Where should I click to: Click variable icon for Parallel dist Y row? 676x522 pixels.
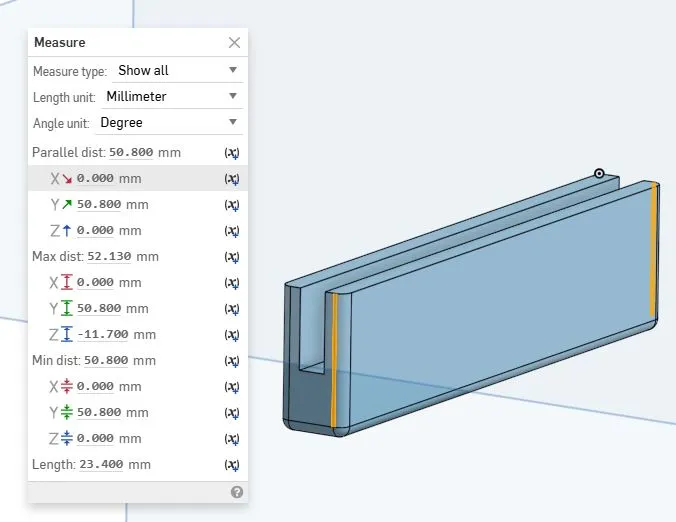point(232,205)
